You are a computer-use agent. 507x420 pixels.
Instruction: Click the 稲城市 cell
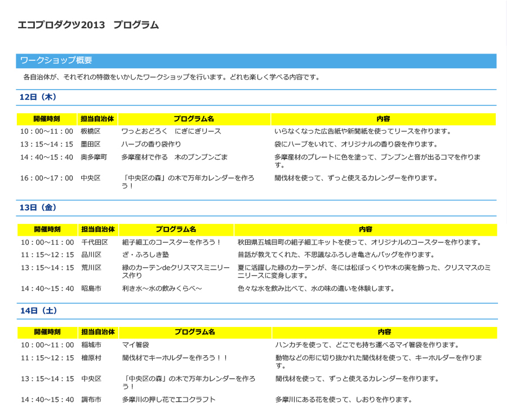coord(91,345)
